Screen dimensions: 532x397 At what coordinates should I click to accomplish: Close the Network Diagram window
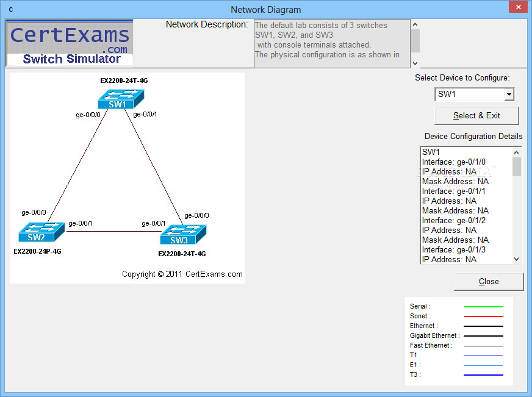(x=518, y=7)
